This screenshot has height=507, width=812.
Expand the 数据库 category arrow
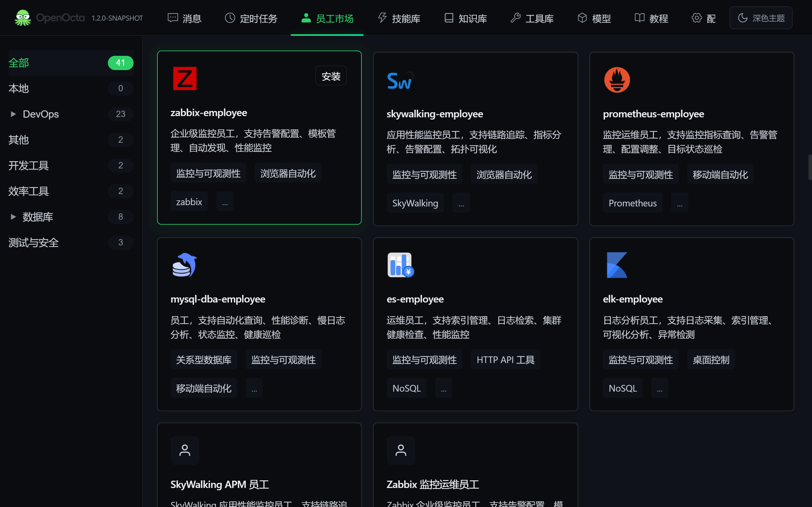(13, 217)
